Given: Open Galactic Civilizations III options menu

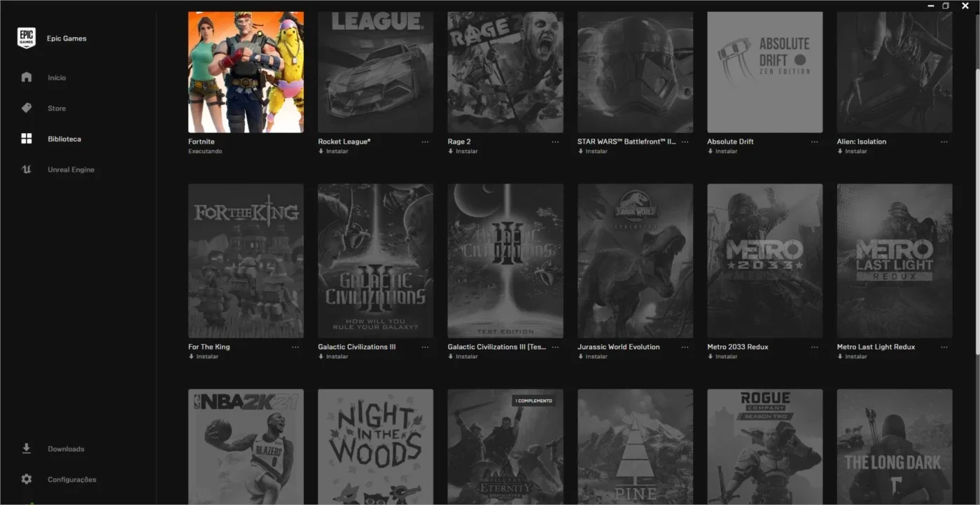Looking at the screenshot, I should (425, 347).
